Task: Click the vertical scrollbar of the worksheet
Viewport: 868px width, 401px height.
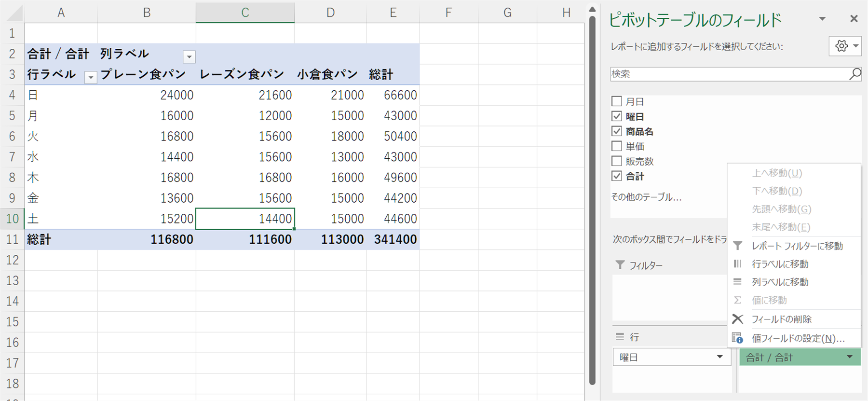Action: pos(593,193)
